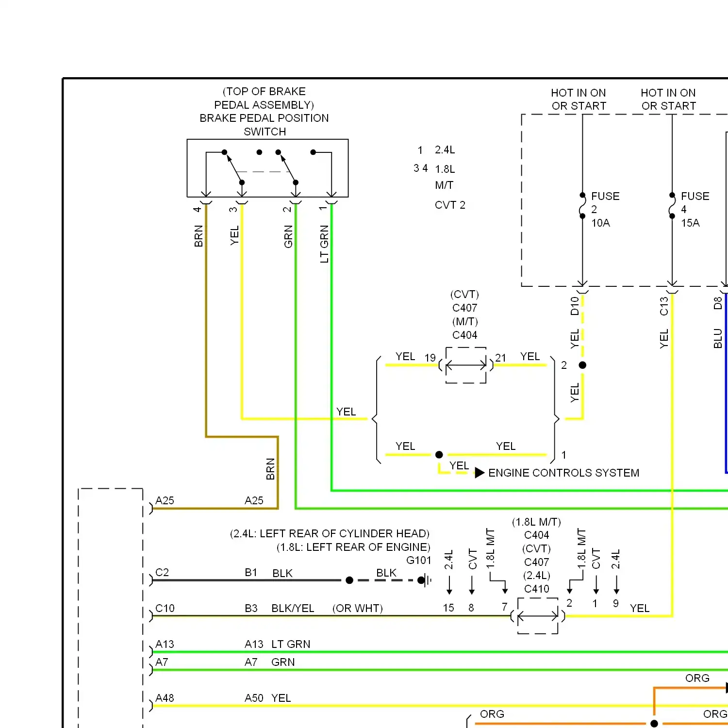Click the splice dot on the BLK wire
This screenshot has height=728, width=728.
click(349, 580)
